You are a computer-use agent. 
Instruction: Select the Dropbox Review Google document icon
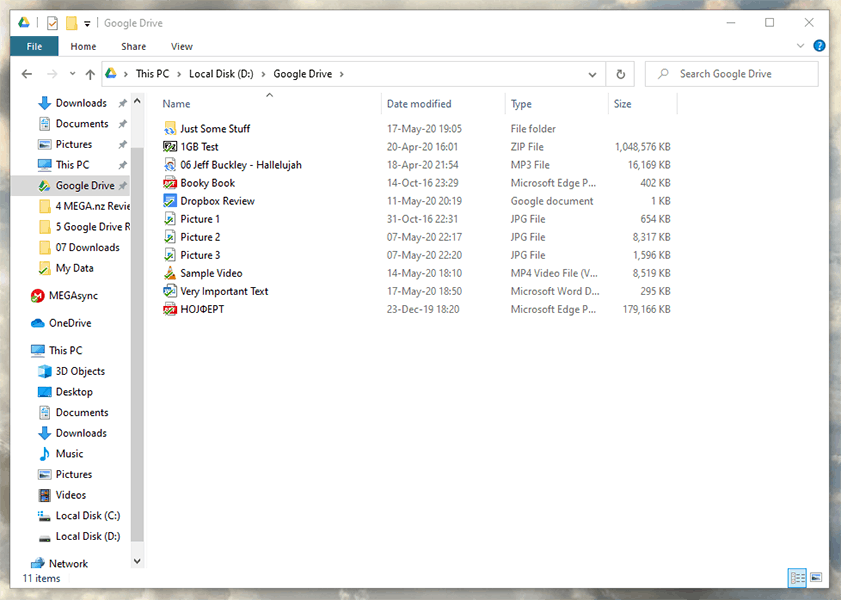[x=169, y=201]
